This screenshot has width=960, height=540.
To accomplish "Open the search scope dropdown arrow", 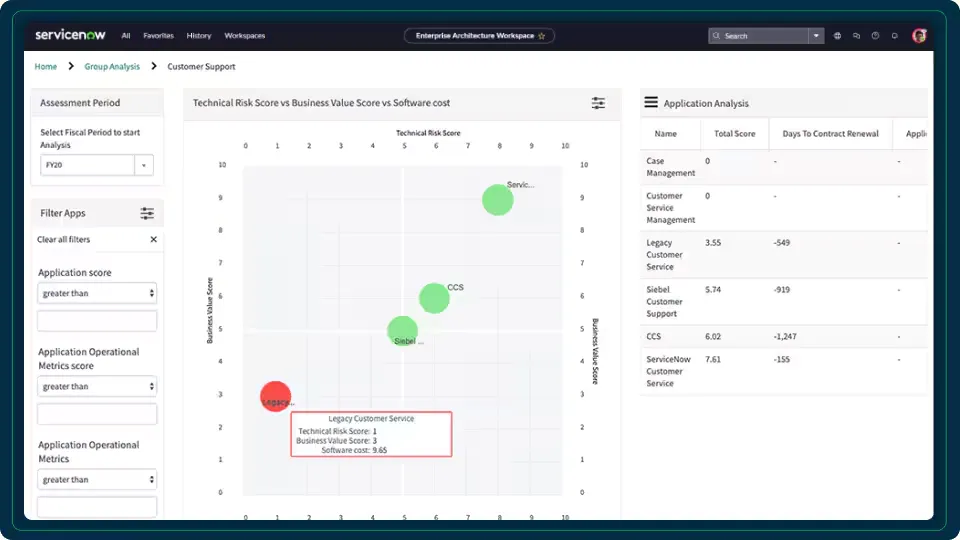I will [x=816, y=36].
